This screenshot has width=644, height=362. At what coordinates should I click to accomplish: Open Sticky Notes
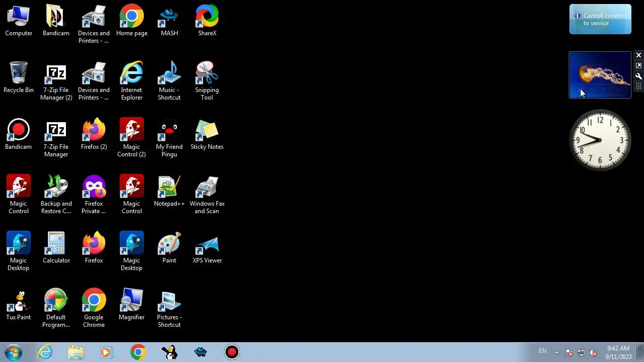207,135
